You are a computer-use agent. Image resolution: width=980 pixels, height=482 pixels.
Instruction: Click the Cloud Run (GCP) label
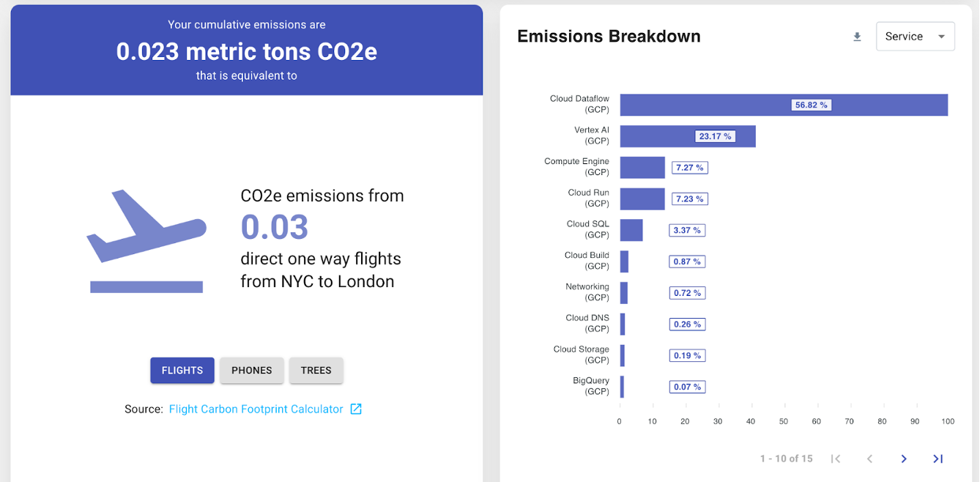[x=589, y=198]
